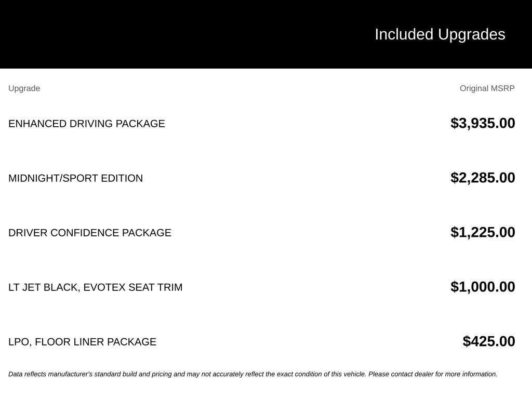Select the LPO, FLOOR LINER PACKAGE entry
Screen dimensions: 532x399
click(x=82, y=342)
